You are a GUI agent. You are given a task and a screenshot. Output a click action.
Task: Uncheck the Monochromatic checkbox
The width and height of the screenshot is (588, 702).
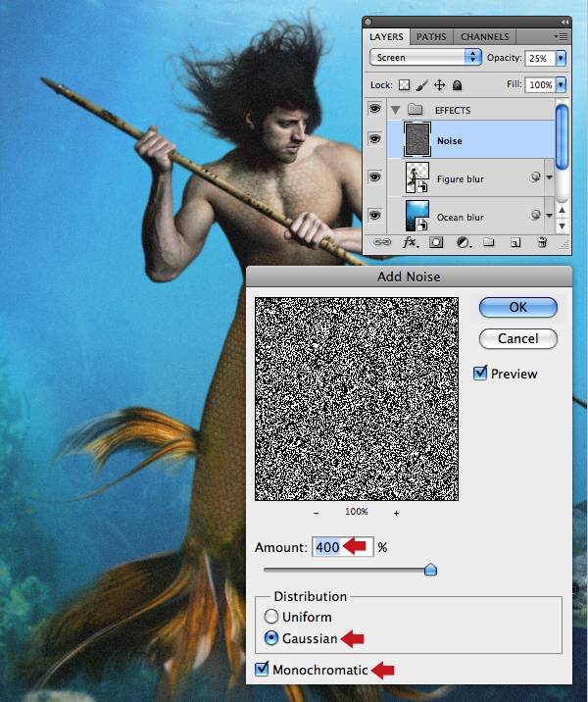click(x=262, y=669)
